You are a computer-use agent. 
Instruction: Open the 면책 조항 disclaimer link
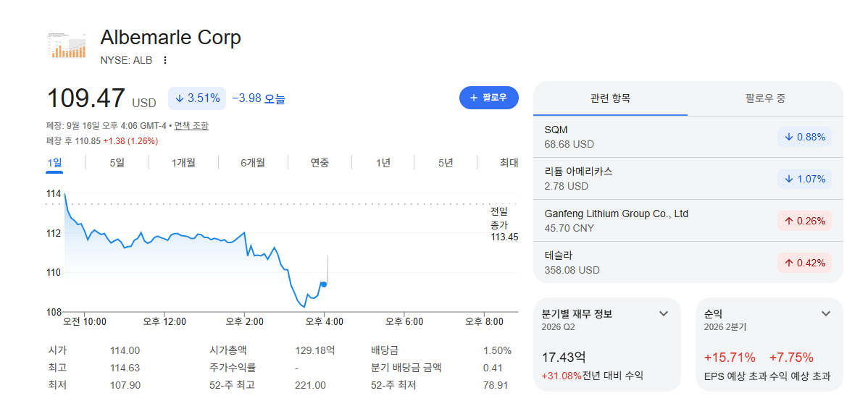point(191,126)
